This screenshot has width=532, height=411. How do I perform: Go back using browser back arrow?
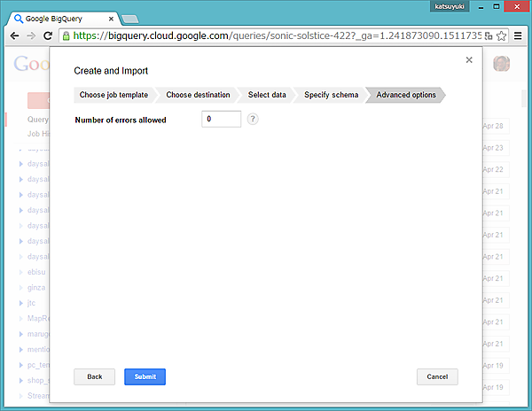pyautogui.click(x=14, y=36)
